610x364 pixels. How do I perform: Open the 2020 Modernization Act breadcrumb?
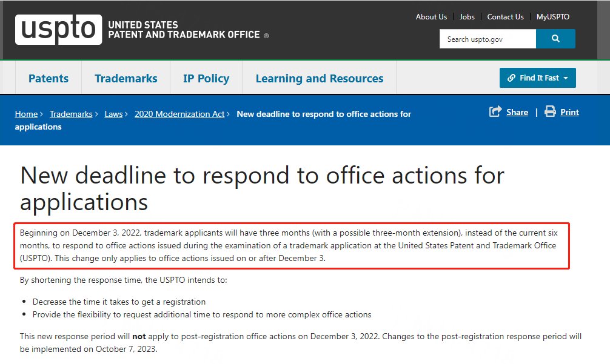179,114
